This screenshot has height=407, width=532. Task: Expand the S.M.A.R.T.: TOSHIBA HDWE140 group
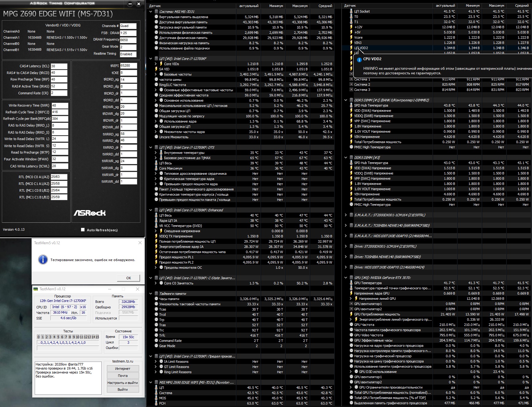click(x=346, y=225)
